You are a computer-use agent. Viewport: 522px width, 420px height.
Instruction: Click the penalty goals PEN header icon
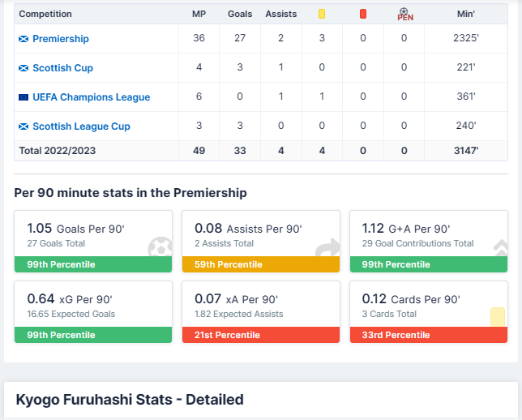point(404,14)
